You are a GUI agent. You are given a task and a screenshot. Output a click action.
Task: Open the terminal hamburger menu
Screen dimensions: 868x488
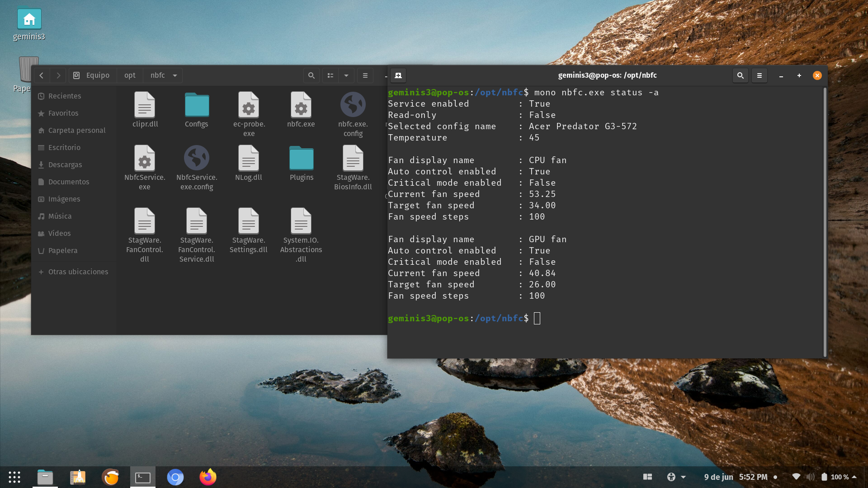click(x=759, y=75)
